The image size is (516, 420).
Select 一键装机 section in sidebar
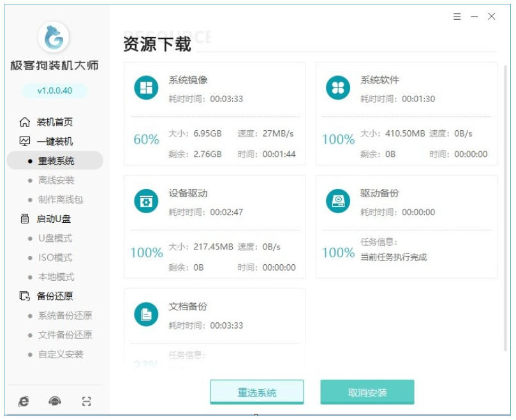pyautogui.click(x=55, y=142)
